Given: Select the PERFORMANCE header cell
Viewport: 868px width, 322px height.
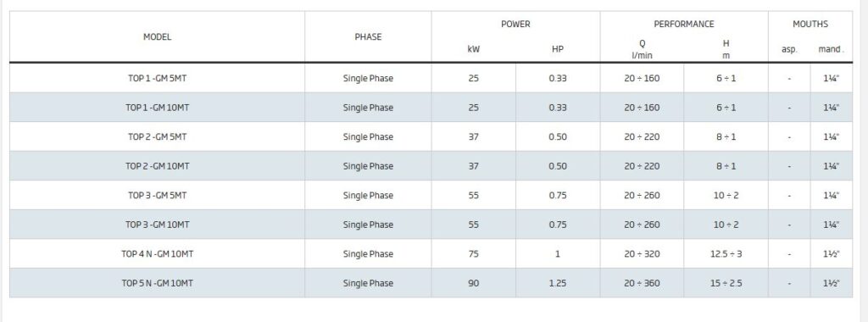Looking at the screenshot, I should tap(684, 25).
